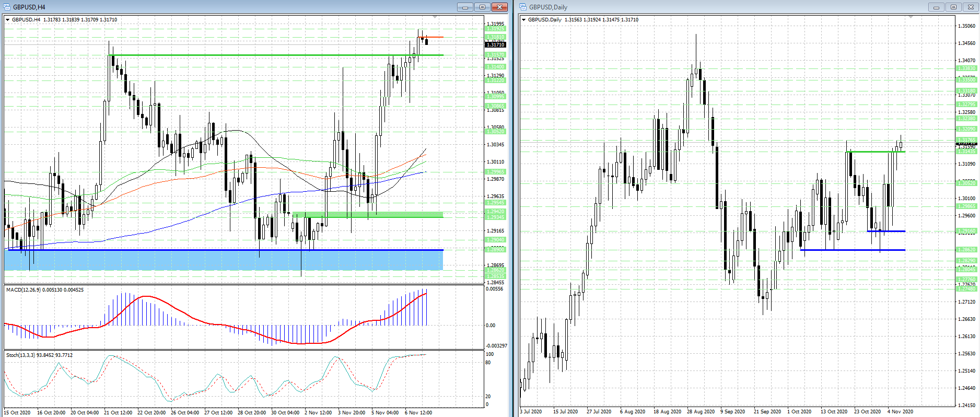Click the 1.31400 level label on H4 price scale
This screenshot has height=417, width=980.
tap(496, 67)
